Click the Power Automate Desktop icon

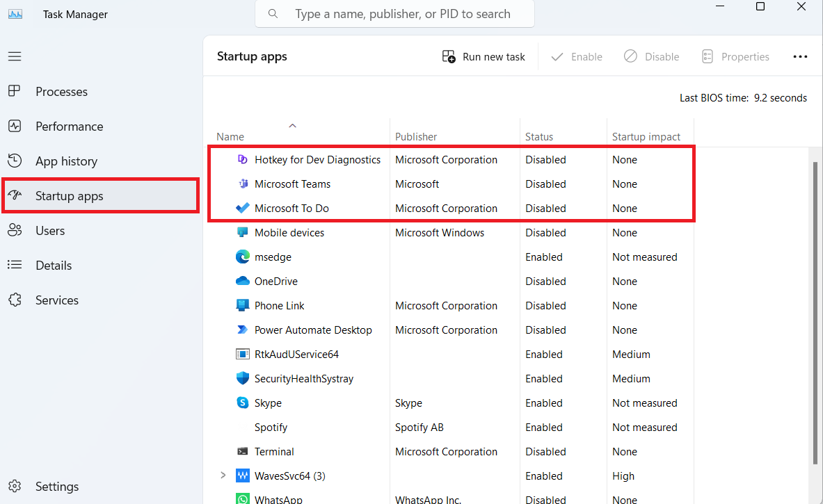pyautogui.click(x=243, y=330)
